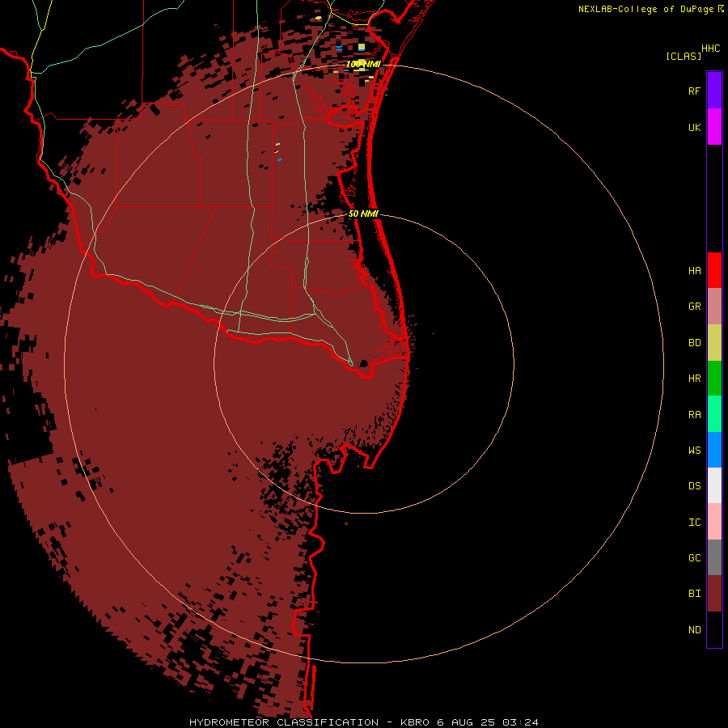This screenshot has width=728, height=728.
Task: Pick the blue WS legend swatch
Action: point(714,450)
